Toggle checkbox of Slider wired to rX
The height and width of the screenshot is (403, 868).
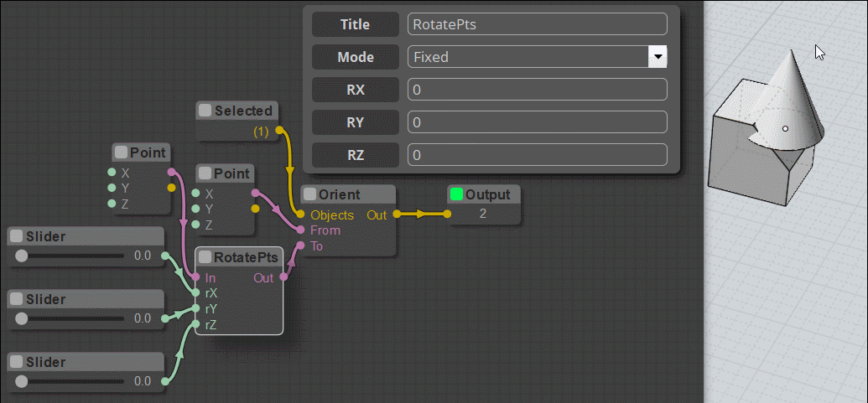coord(17,236)
